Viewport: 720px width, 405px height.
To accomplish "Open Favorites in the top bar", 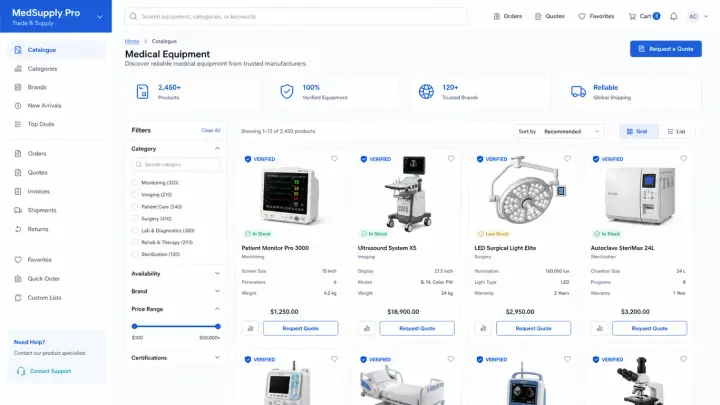I will point(596,16).
